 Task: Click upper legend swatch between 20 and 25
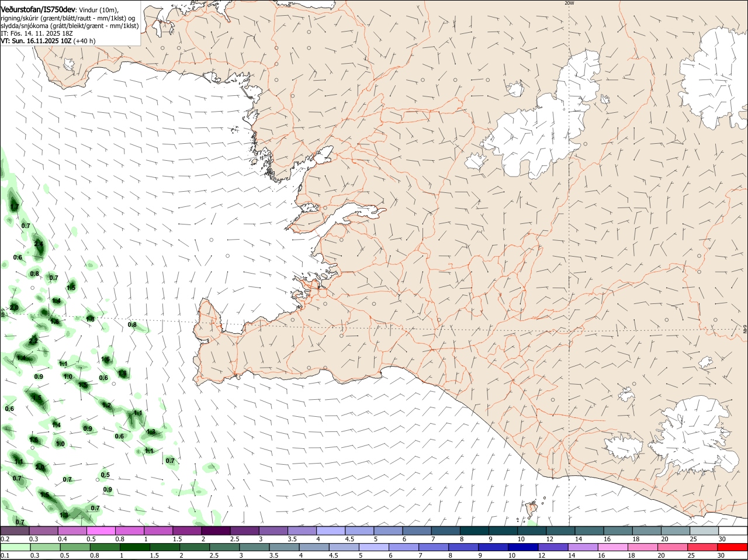(x=676, y=531)
